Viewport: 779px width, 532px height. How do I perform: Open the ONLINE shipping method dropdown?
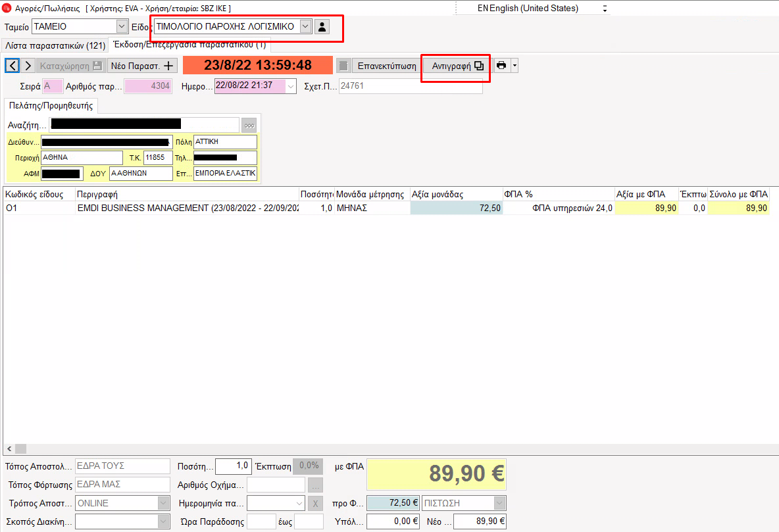pyautogui.click(x=163, y=503)
